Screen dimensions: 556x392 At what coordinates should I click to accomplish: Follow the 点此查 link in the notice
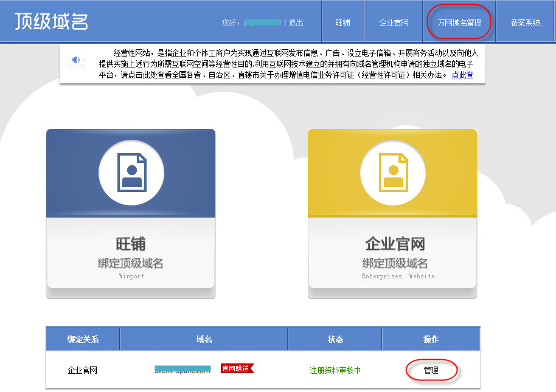coord(462,75)
